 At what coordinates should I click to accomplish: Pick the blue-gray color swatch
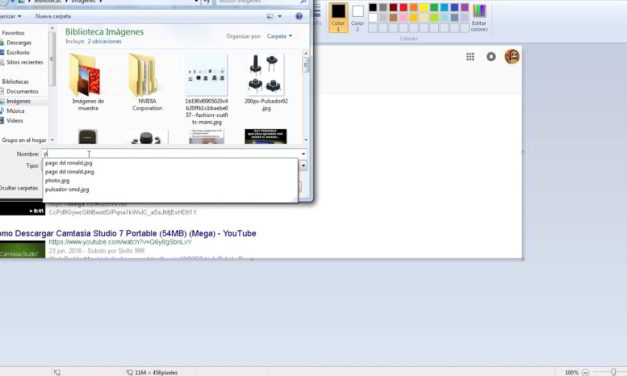click(x=454, y=18)
